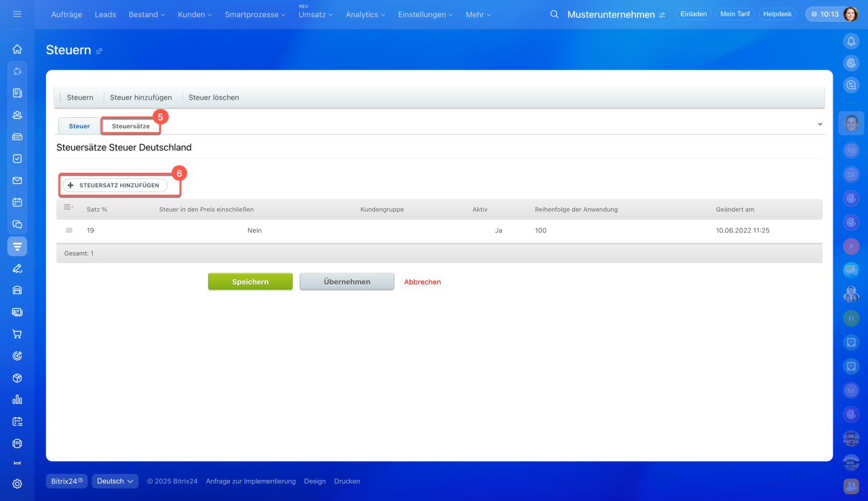Click the Drucken footer link
This screenshot has height=501, width=868.
pos(347,481)
